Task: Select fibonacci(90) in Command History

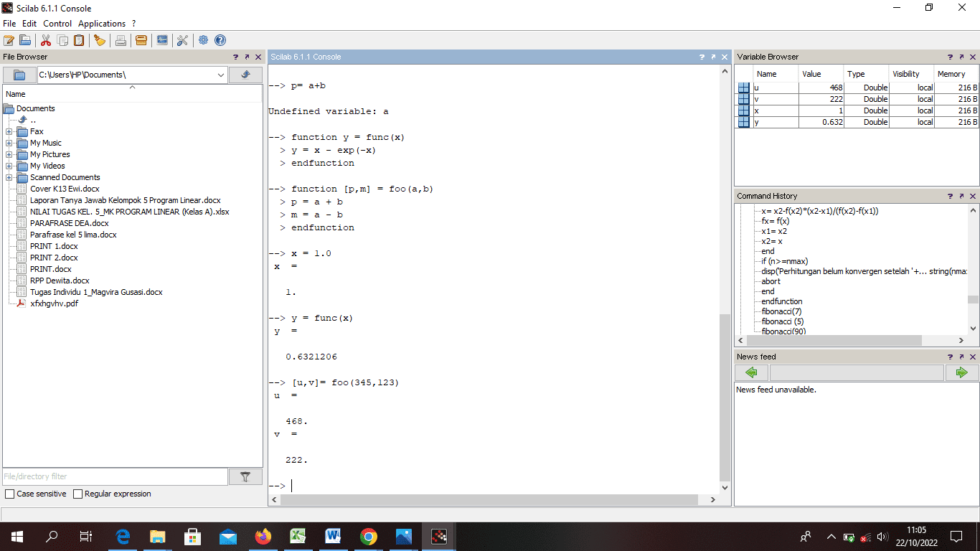Action: [x=784, y=331]
